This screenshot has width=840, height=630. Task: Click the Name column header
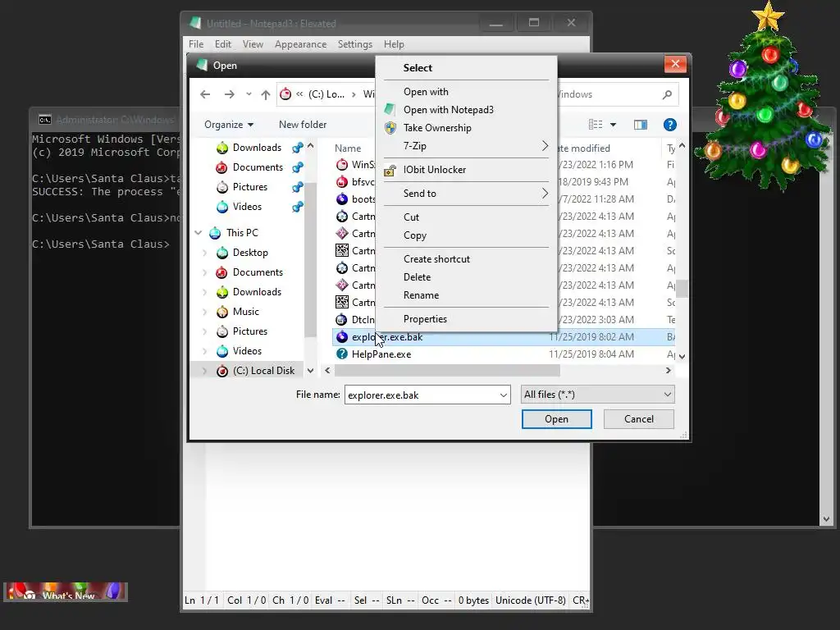[x=348, y=148]
